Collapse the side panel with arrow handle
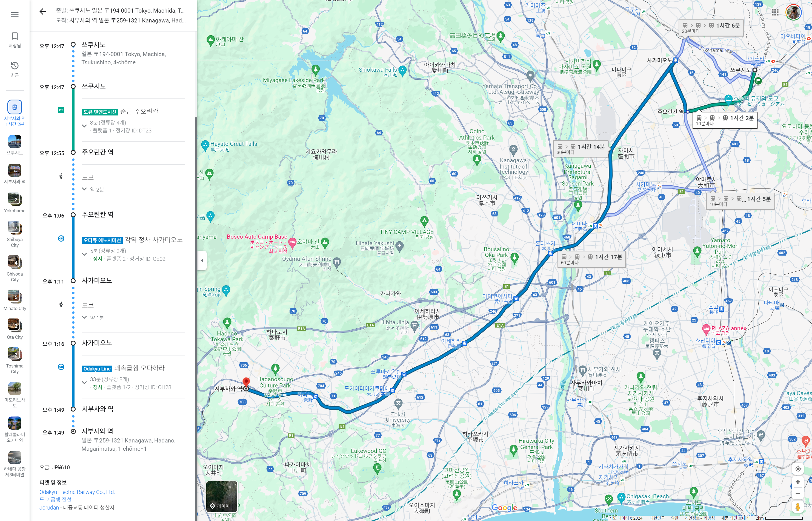The width and height of the screenshot is (812, 521). tap(202, 260)
